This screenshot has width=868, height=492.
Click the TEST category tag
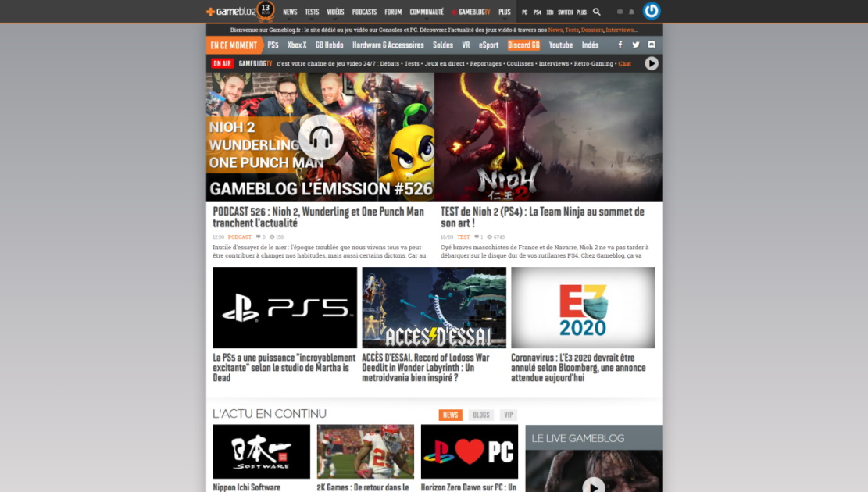[463, 237]
